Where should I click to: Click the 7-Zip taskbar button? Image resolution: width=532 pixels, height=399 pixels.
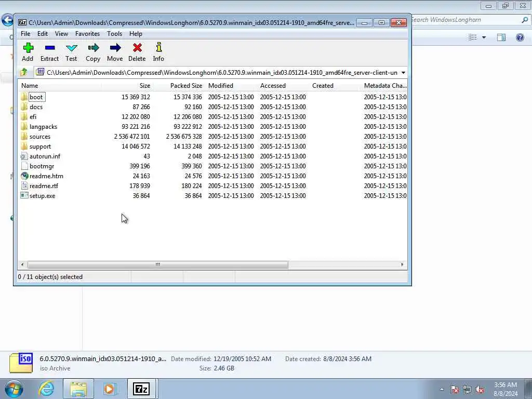pos(141,389)
